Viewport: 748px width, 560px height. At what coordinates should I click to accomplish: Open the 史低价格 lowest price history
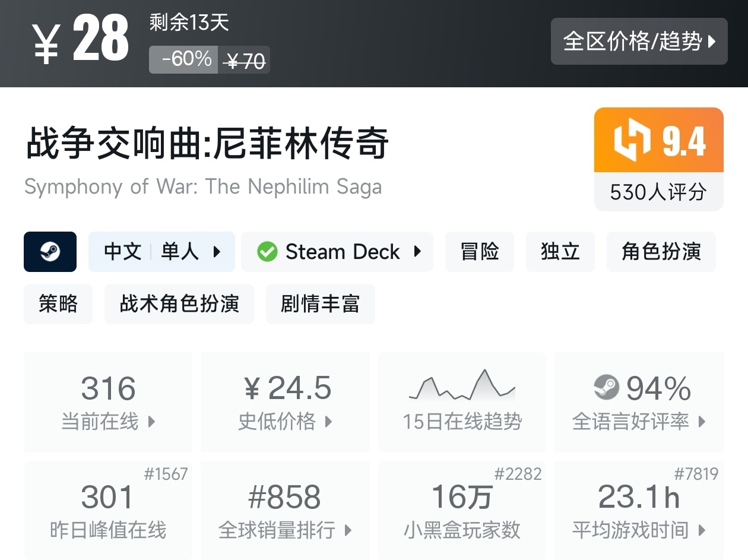click(x=285, y=422)
